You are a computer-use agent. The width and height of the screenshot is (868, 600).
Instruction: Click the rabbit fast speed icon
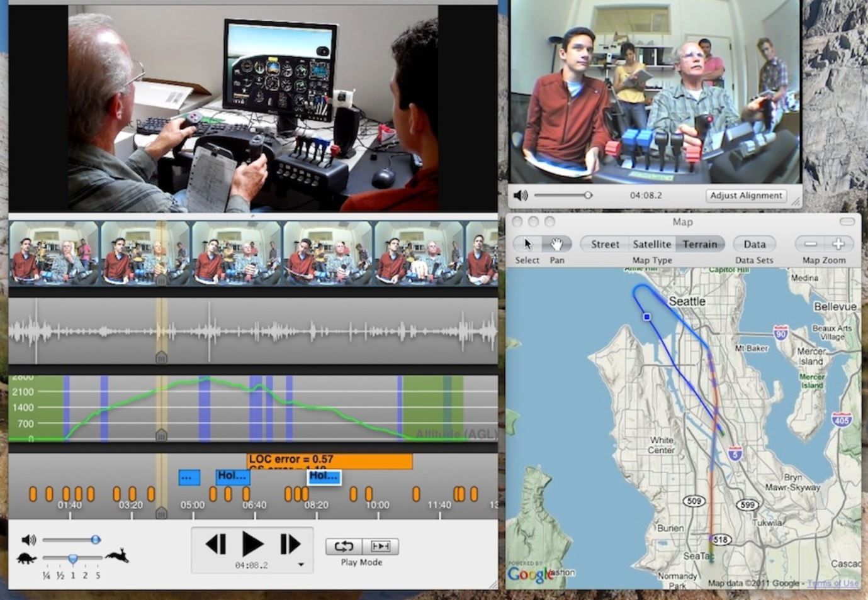coord(118,556)
